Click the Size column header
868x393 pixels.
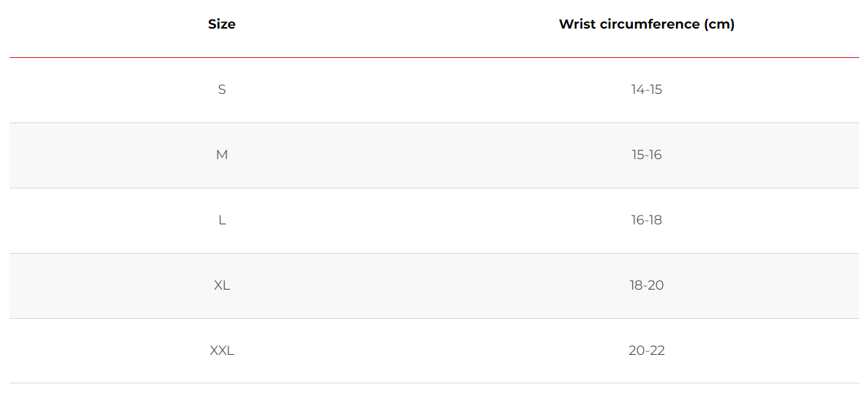pos(221,24)
